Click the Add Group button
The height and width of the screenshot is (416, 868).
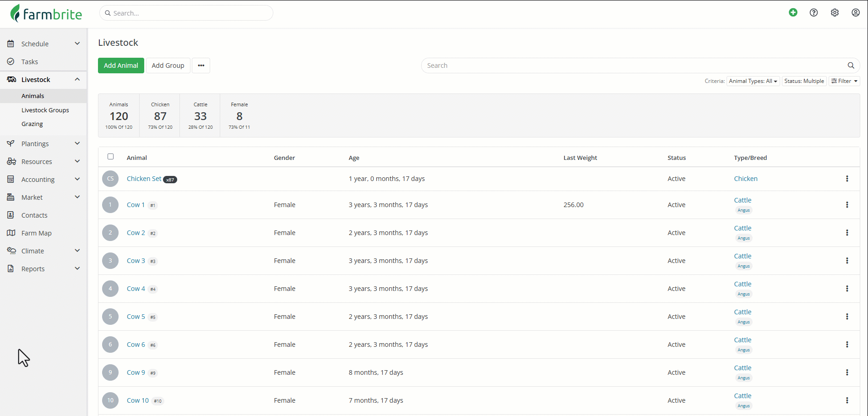tap(168, 66)
